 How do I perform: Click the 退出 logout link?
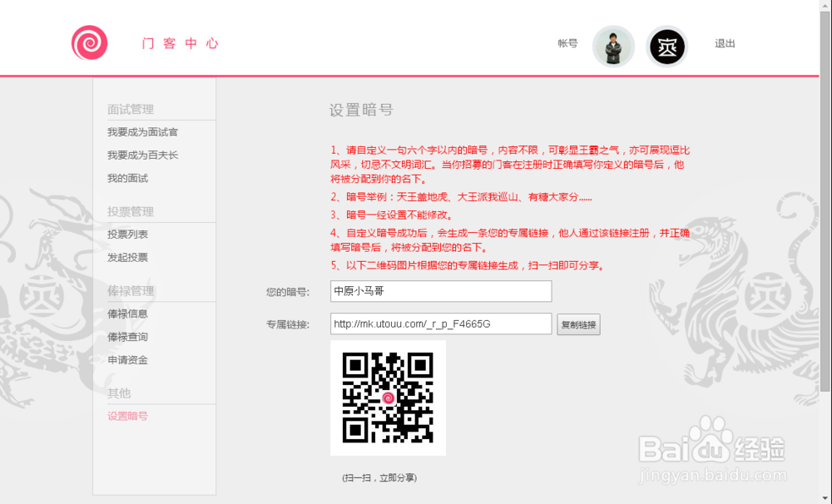(x=724, y=45)
